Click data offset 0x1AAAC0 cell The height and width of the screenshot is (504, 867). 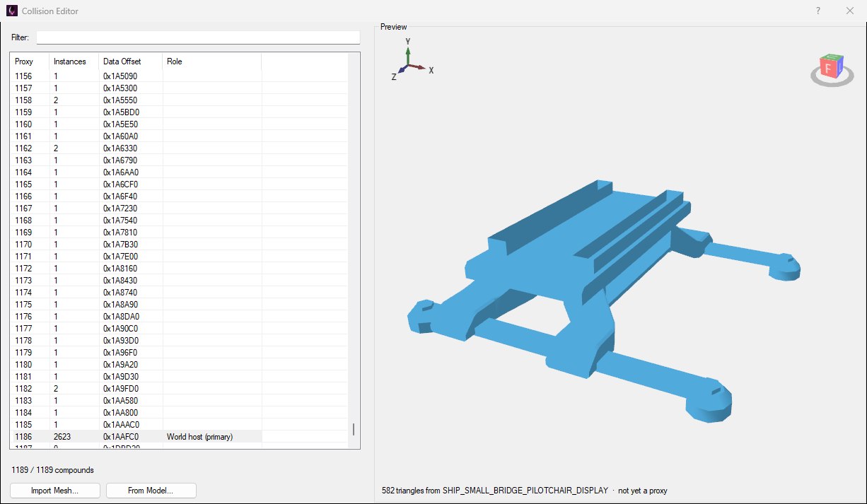pos(131,425)
